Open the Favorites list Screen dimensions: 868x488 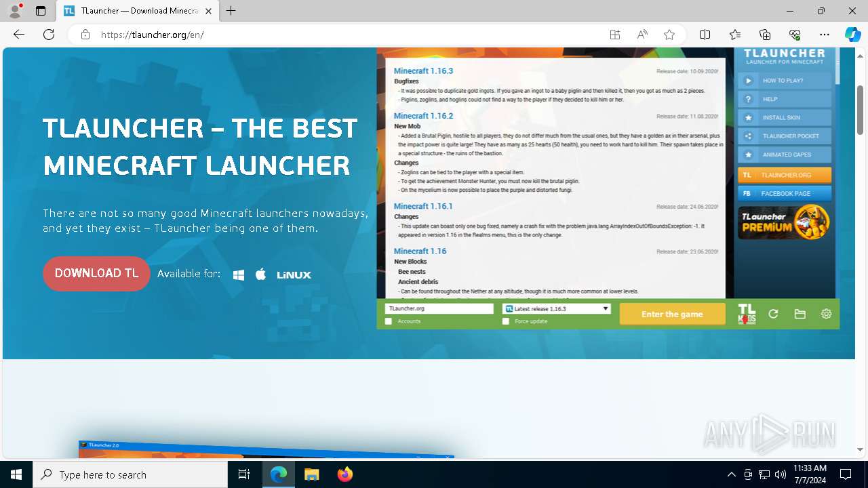[735, 35]
